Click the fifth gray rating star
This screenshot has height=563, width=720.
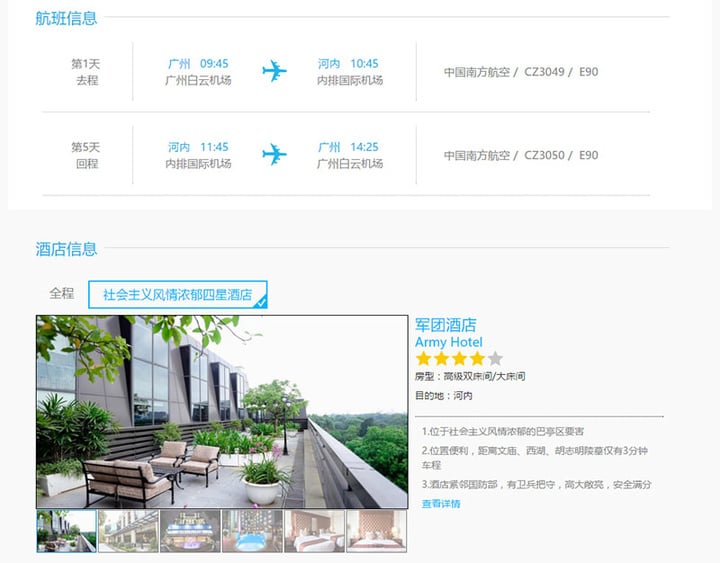tap(495, 358)
